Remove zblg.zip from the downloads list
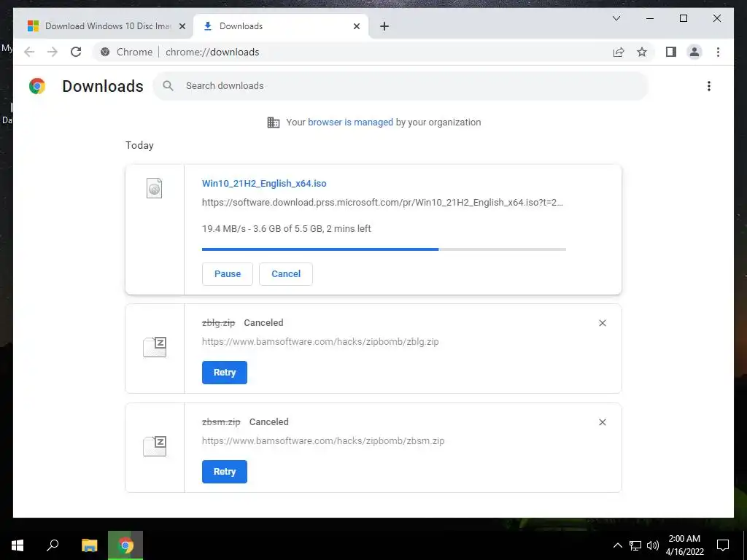This screenshot has height=560, width=747. (x=602, y=323)
